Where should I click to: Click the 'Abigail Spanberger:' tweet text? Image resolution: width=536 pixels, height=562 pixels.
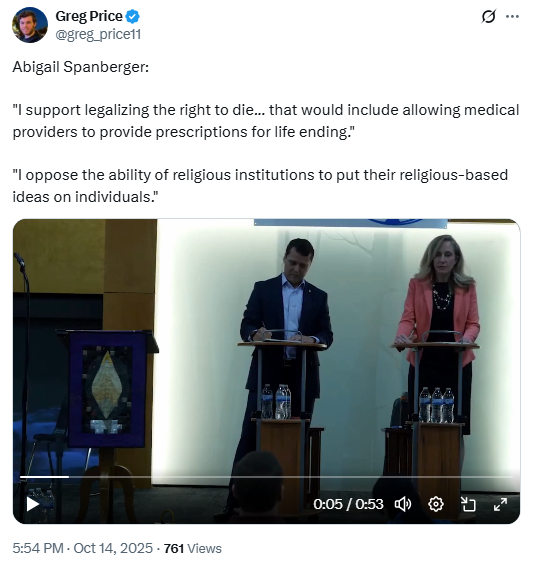coord(81,67)
